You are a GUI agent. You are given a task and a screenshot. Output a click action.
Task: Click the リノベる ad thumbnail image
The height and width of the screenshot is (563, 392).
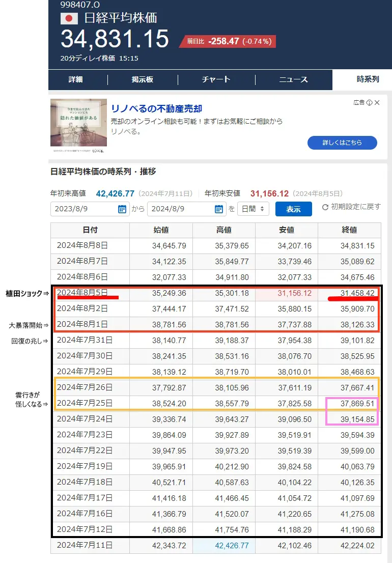[78, 125]
